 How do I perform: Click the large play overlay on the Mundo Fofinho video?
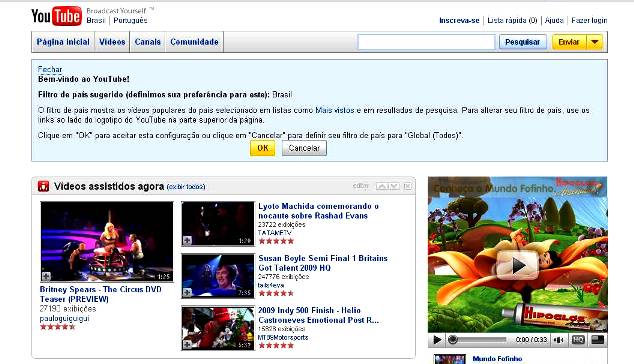tap(518, 265)
